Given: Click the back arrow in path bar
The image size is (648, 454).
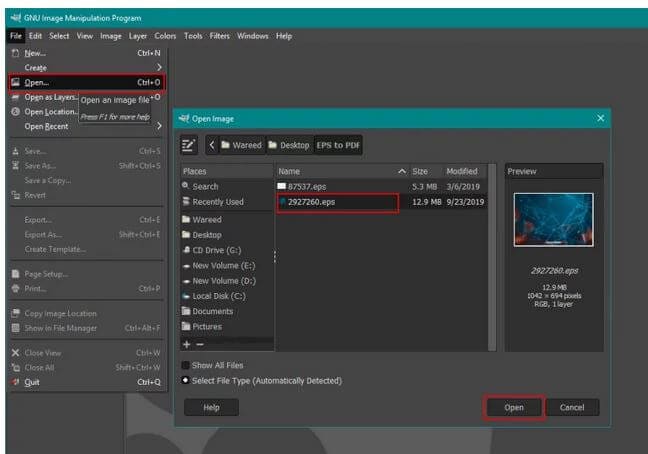Looking at the screenshot, I should click(x=212, y=145).
